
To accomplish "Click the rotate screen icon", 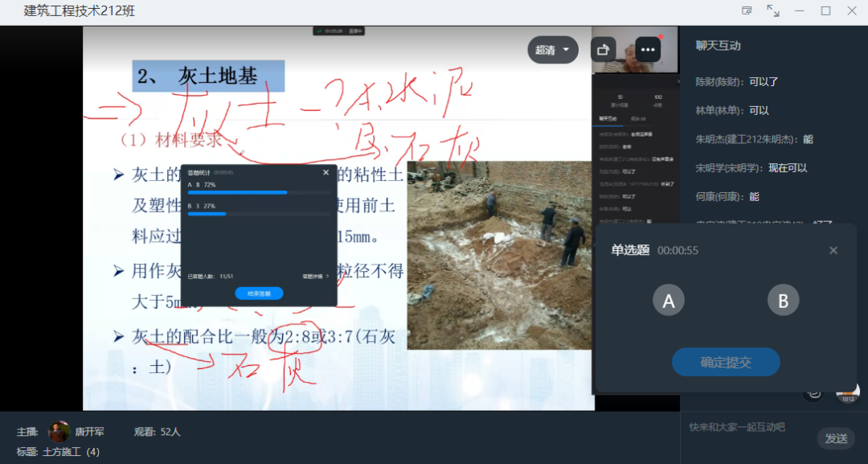I will 603,50.
